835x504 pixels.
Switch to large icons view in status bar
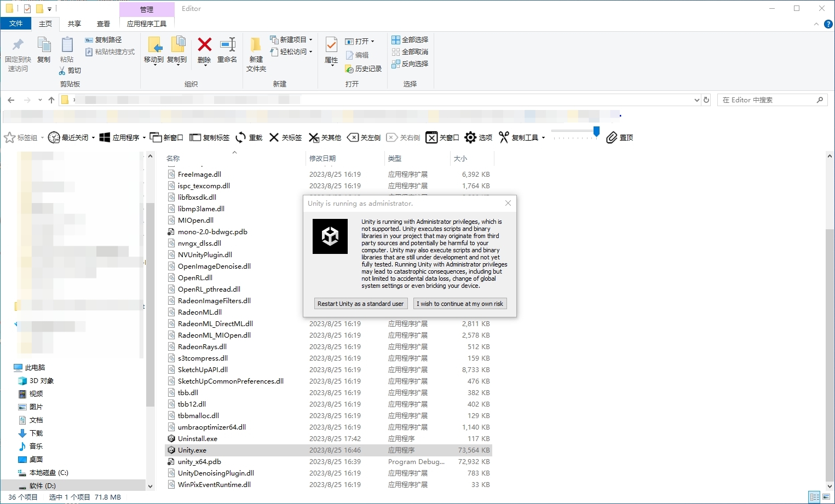tap(826, 497)
